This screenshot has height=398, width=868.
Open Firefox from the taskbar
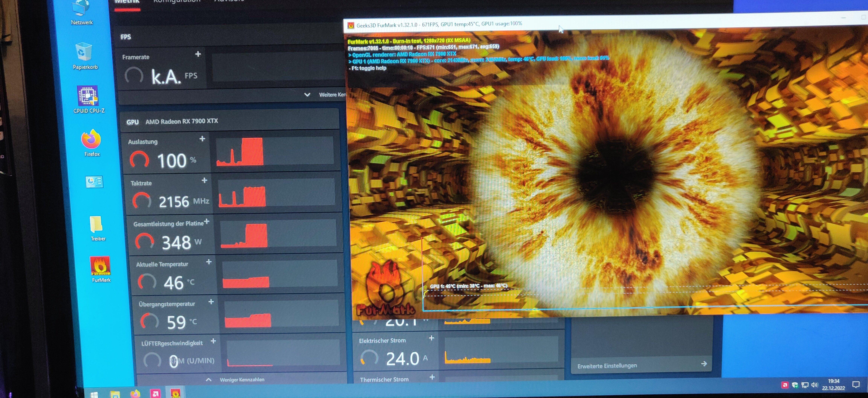[135, 394]
